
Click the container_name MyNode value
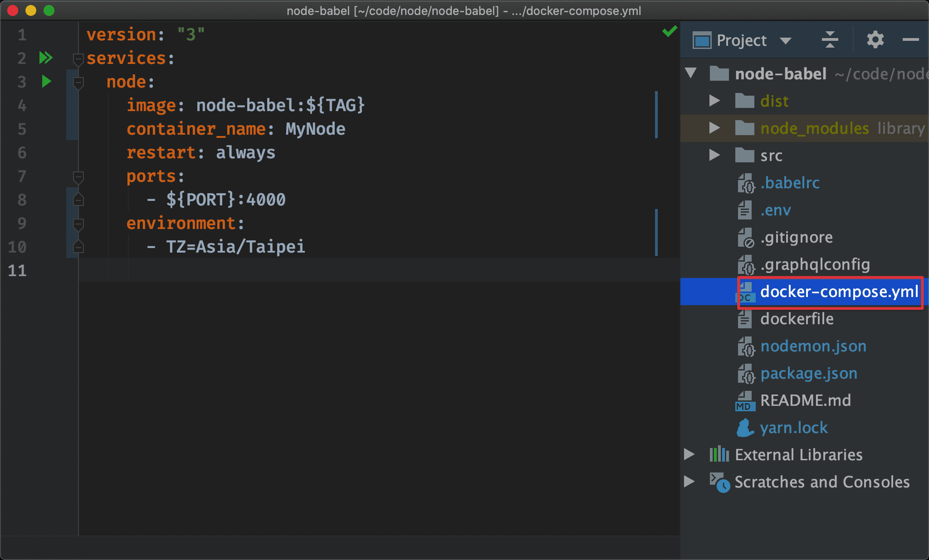(x=315, y=129)
